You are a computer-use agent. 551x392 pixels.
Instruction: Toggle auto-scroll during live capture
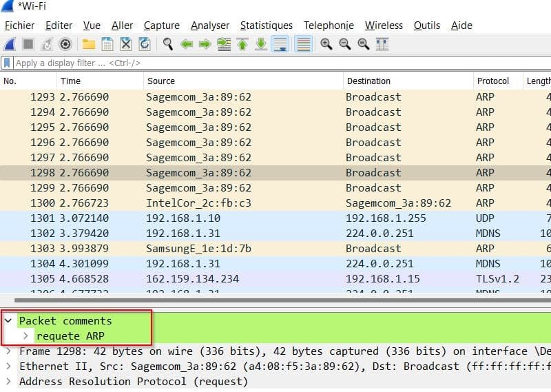tap(280, 44)
